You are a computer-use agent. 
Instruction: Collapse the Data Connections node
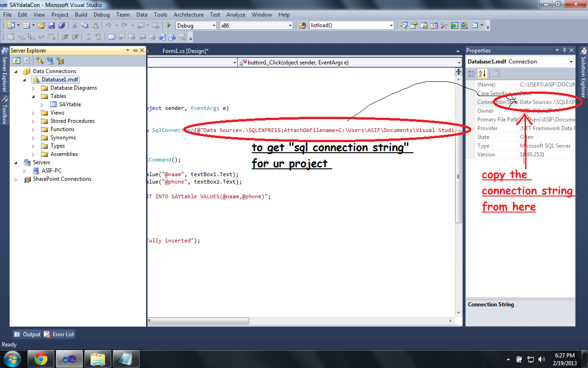pyautogui.click(x=16, y=71)
